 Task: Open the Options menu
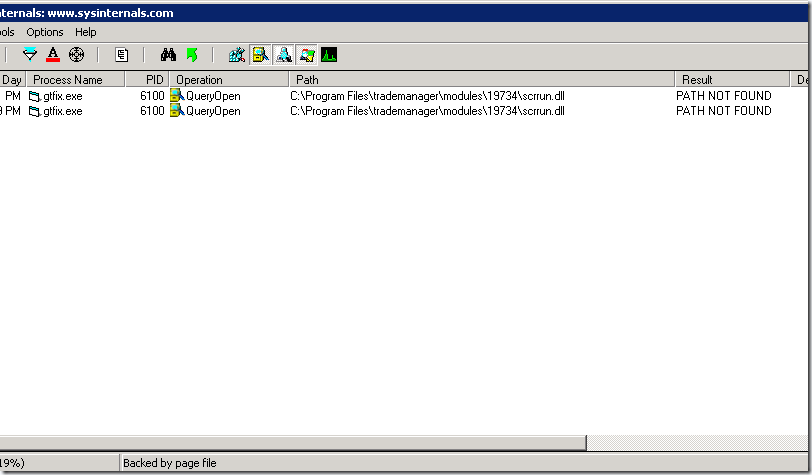[45, 32]
